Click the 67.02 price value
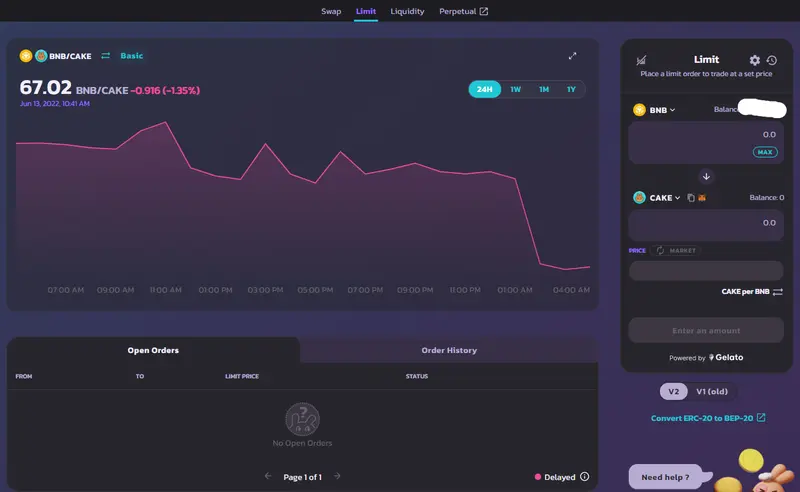 point(45,87)
